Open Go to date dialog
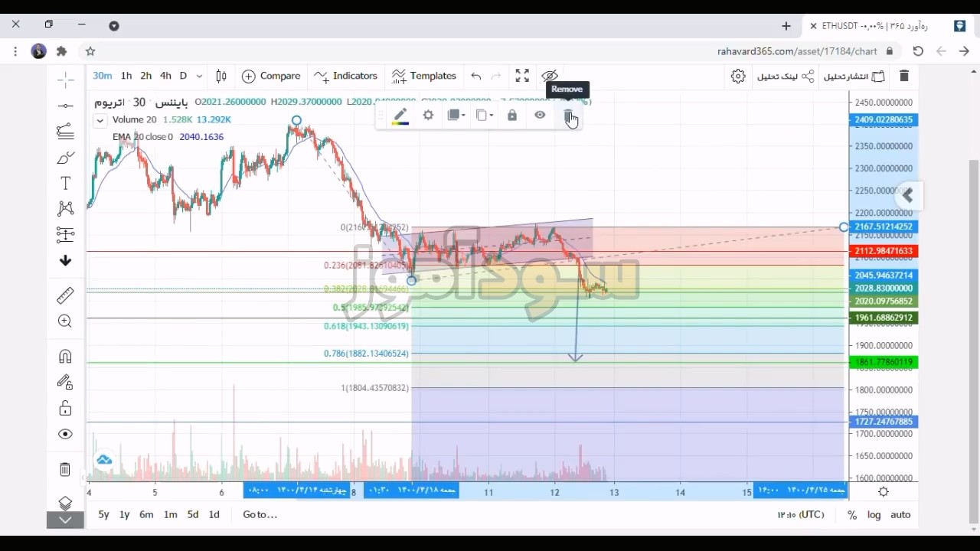The height and width of the screenshot is (551, 980). click(x=260, y=515)
